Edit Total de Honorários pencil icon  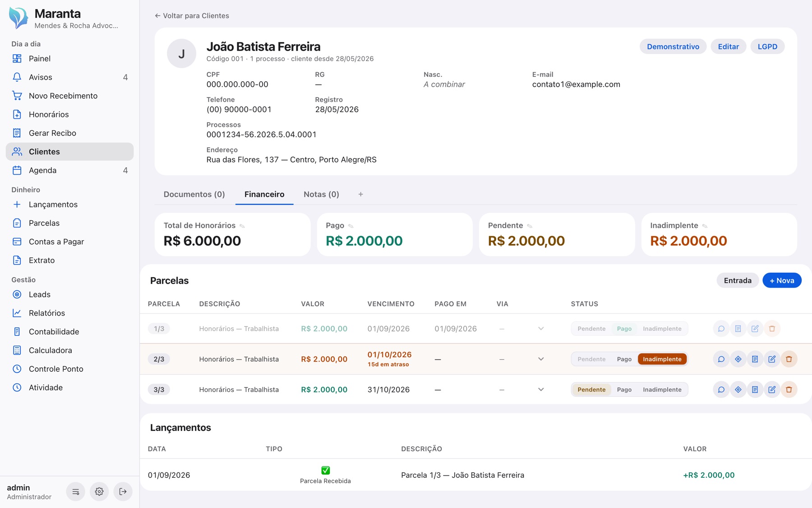(242, 226)
